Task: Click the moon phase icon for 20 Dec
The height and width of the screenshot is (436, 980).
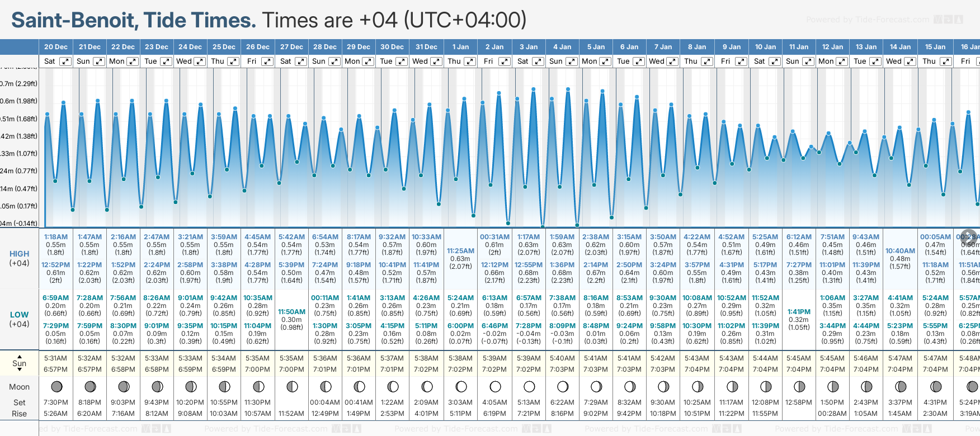Action: [x=56, y=386]
